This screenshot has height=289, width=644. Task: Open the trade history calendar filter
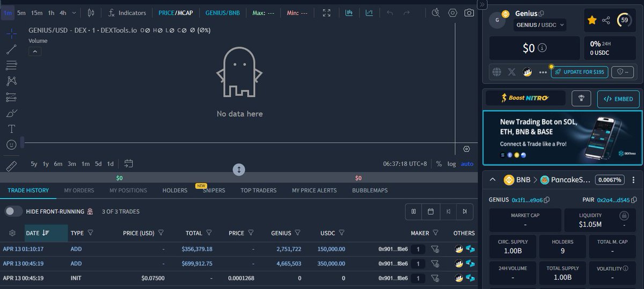click(x=430, y=212)
